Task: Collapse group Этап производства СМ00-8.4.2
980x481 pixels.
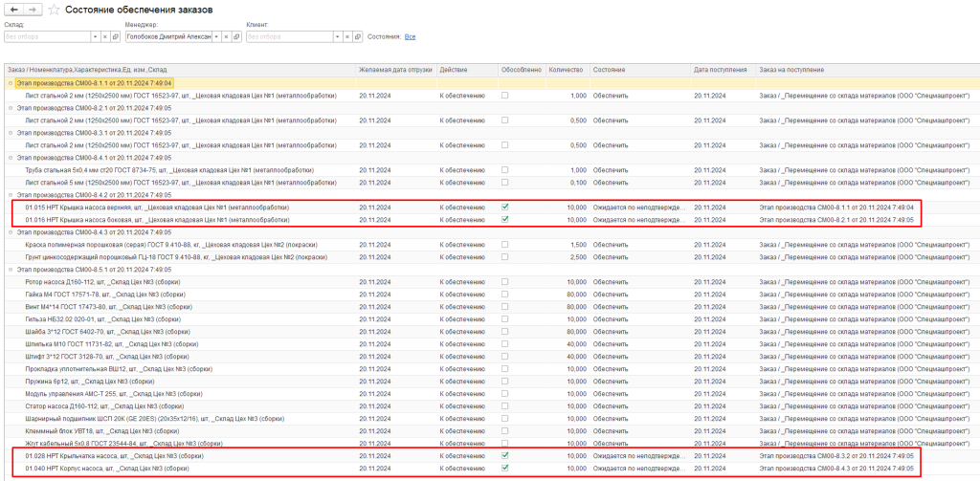Action: pos(10,195)
